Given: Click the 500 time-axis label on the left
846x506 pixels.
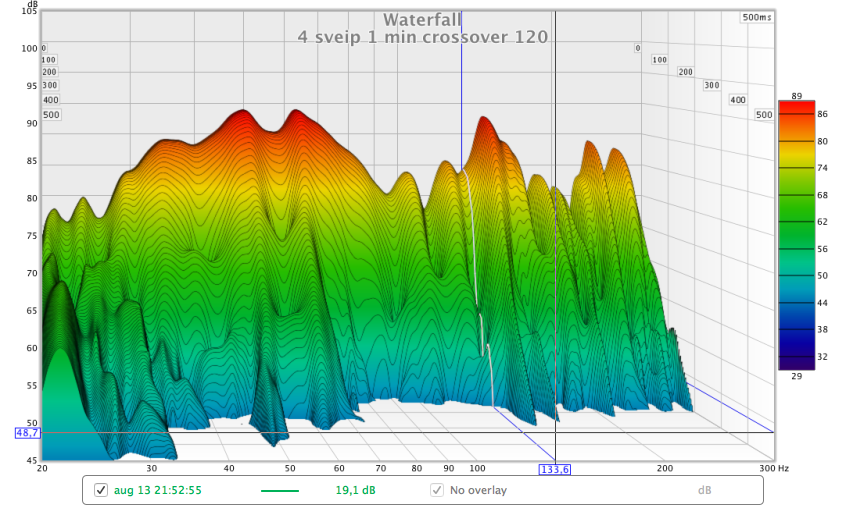Looking at the screenshot, I should [x=51, y=114].
